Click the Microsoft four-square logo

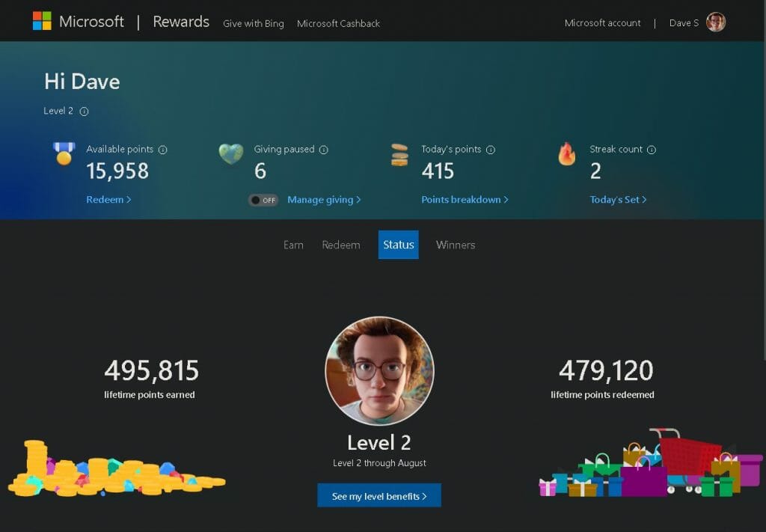42,21
